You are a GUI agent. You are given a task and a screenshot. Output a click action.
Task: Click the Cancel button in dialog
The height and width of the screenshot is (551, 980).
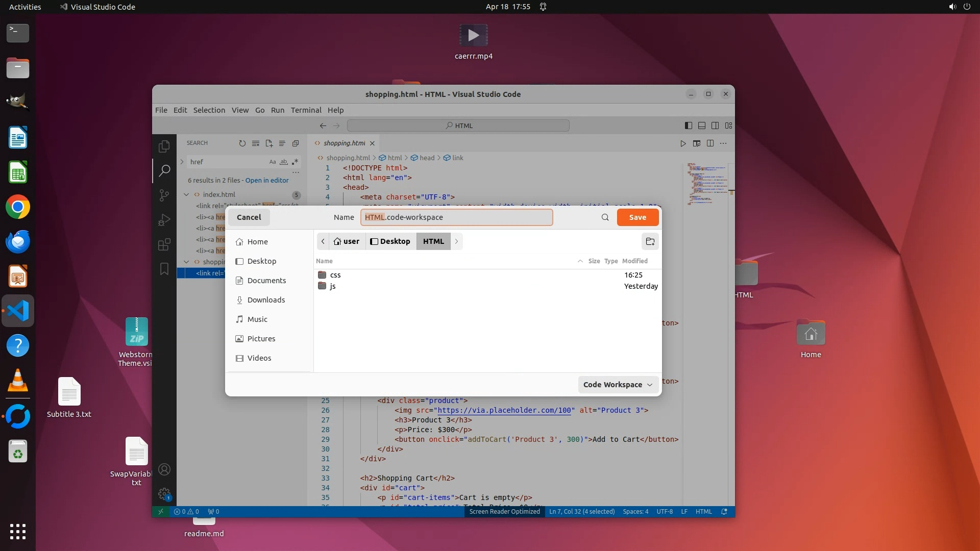(249, 217)
